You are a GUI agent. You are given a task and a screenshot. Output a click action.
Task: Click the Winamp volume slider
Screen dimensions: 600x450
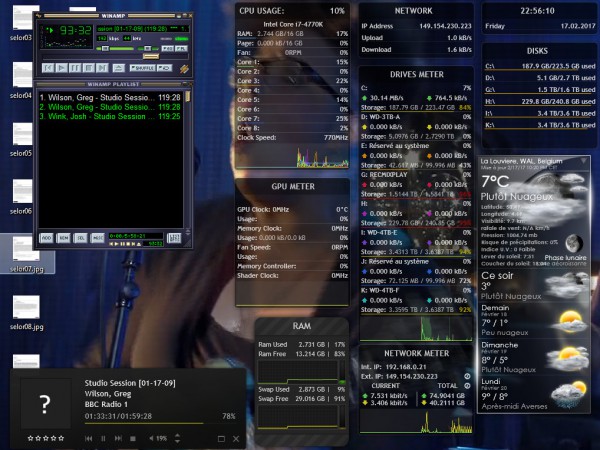click(x=115, y=49)
